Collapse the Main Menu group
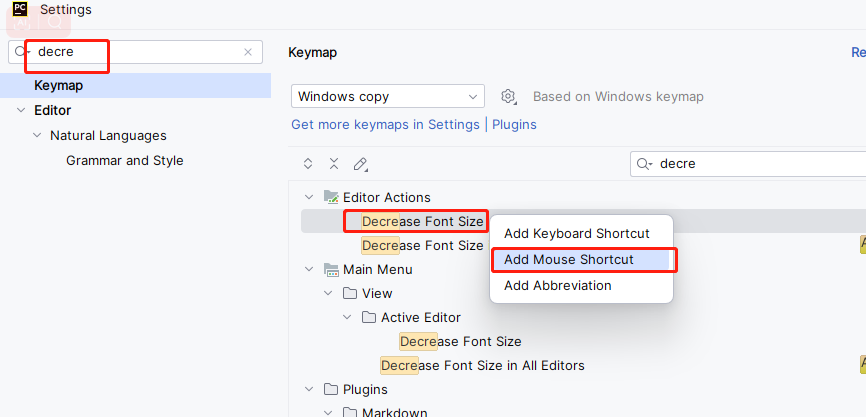The width and height of the screenshot is (866, 417). pyautogui.click(x=308, y=270)
